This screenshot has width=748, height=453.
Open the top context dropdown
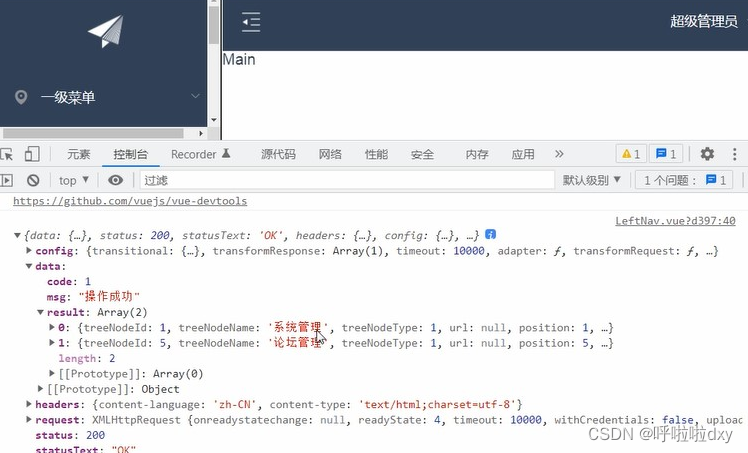(x=74, y=180)
